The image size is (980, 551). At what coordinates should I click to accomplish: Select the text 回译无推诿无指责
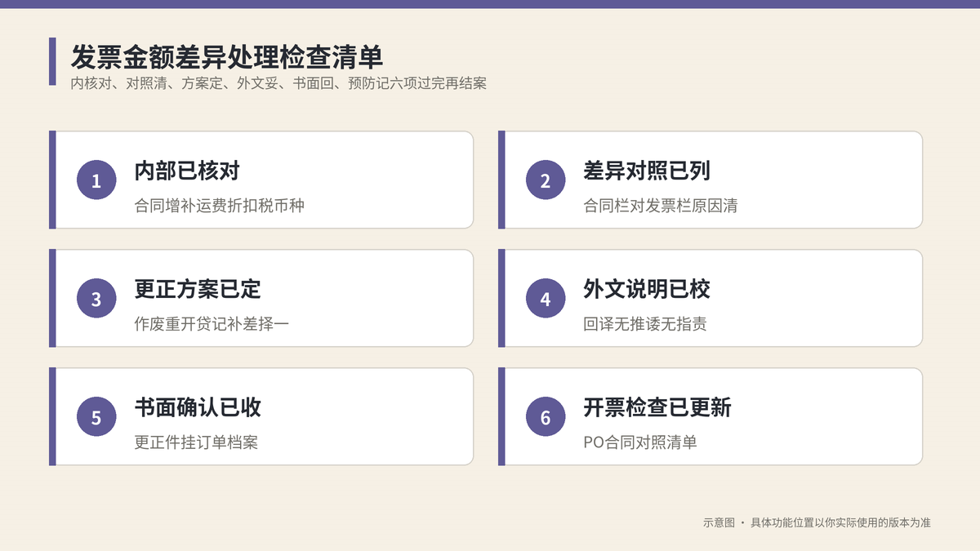click(645, 324)
